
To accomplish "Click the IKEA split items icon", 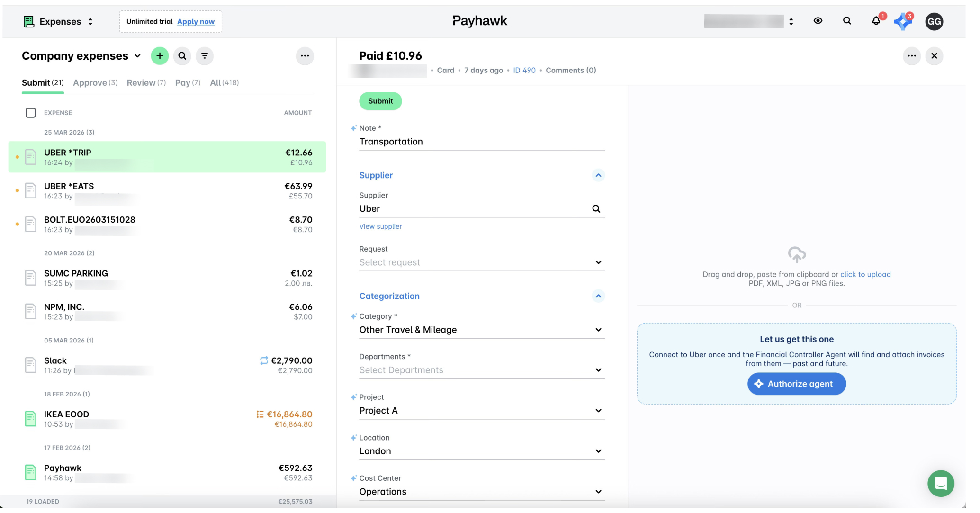I will click(260, 414).
